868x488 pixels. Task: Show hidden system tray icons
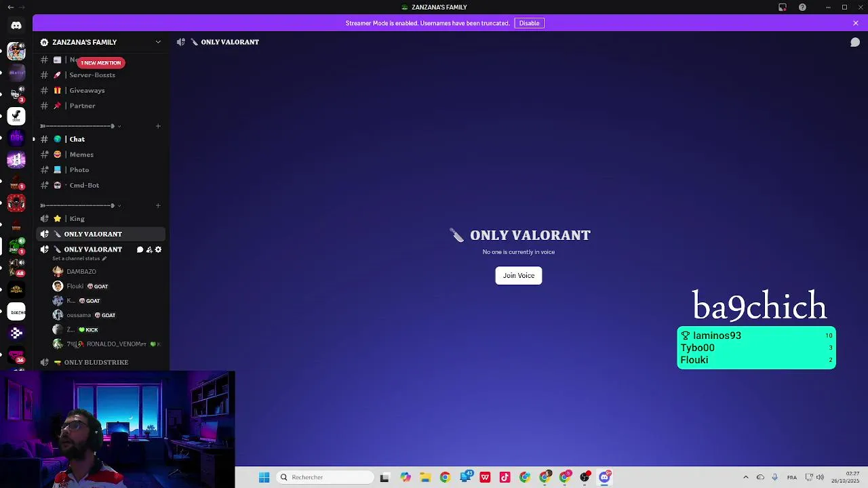click(x=745, y=477)
